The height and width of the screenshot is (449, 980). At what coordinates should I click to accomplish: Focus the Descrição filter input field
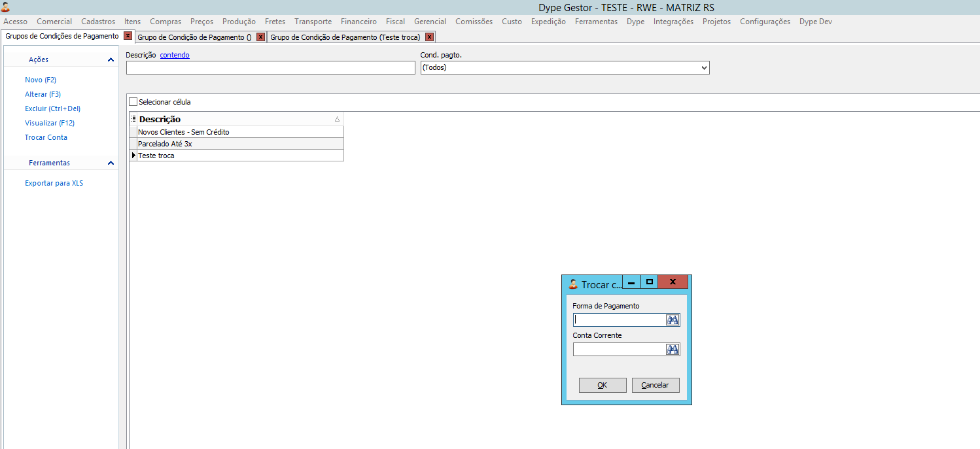coord(271,67)
